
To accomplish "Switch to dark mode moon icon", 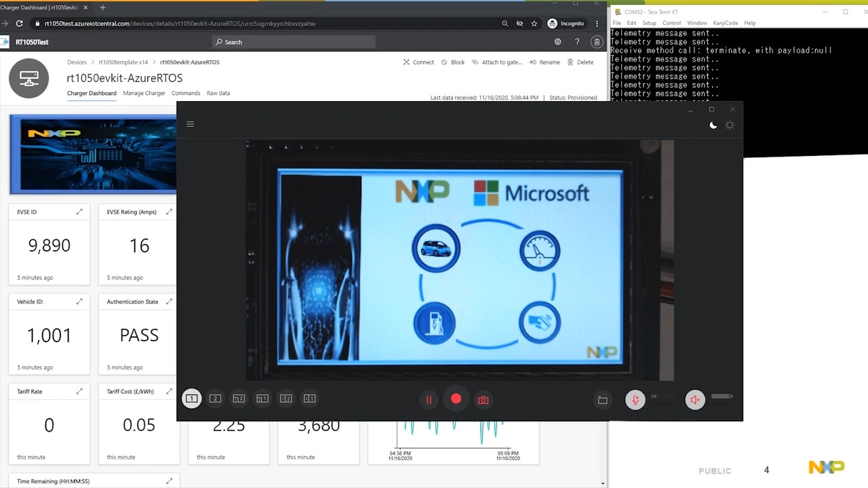I will 713,125.
